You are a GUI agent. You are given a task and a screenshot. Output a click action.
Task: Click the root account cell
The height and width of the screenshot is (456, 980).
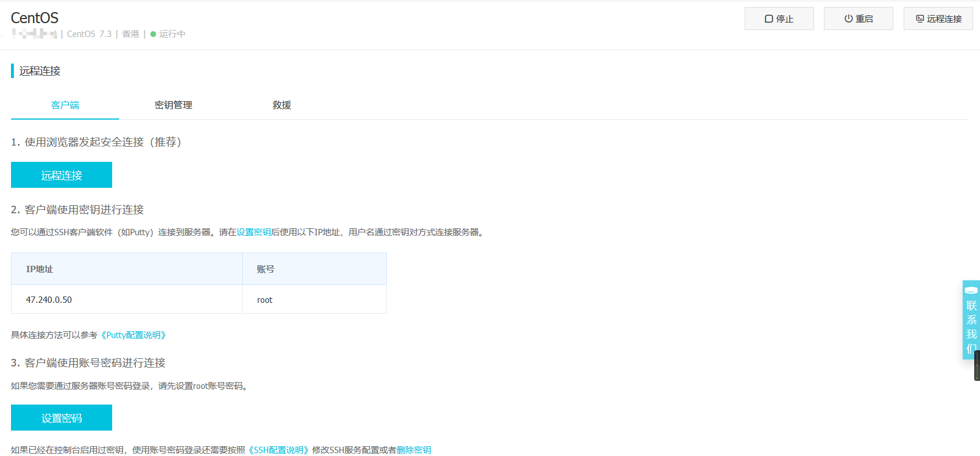[x=265, y=300]
